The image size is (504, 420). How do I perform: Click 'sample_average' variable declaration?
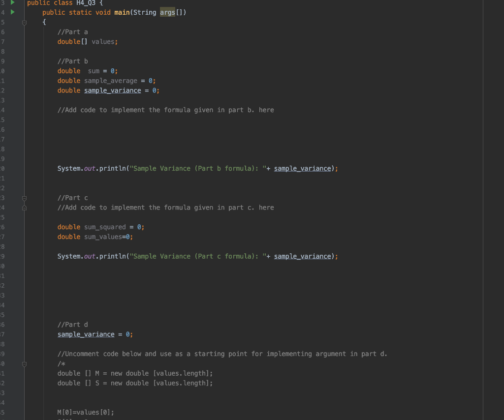coord(111,81)
